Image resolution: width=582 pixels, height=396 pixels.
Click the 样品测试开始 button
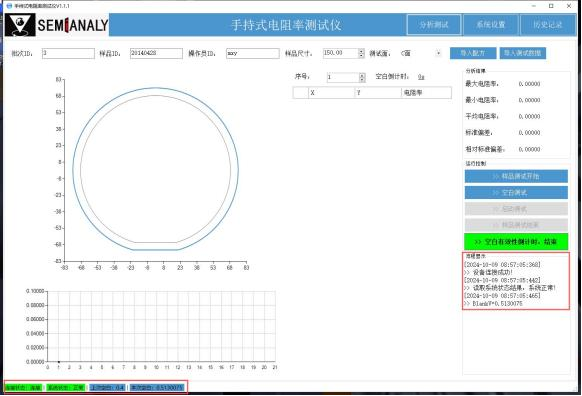point(516,176)
